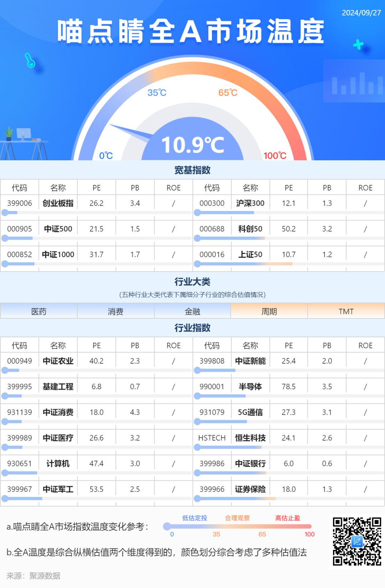Click PB value 4.3 for 中证消费
385x588 pixels.
point(135,412)
